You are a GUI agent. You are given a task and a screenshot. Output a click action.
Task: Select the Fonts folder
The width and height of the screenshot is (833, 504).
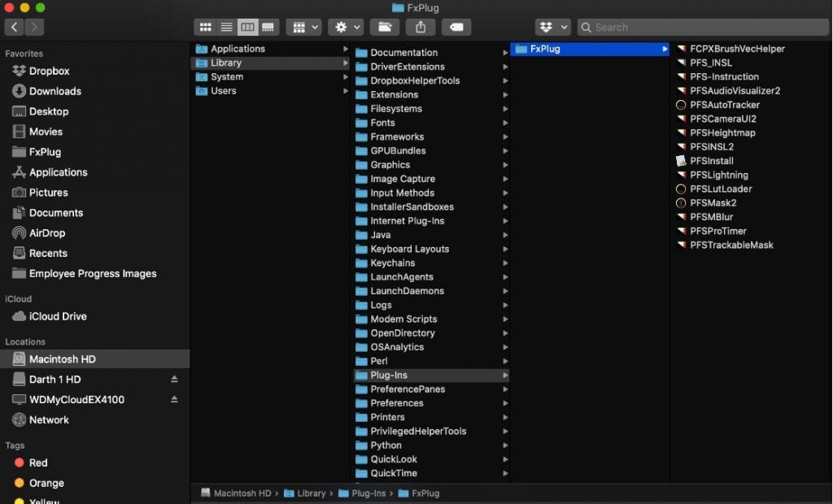click(431, 123)
